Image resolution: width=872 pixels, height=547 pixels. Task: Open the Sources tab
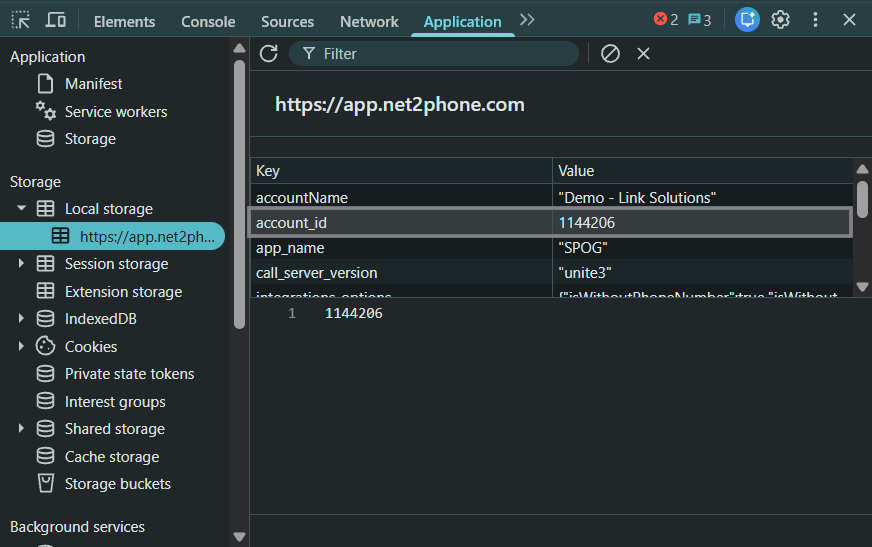tap(288, 22)
